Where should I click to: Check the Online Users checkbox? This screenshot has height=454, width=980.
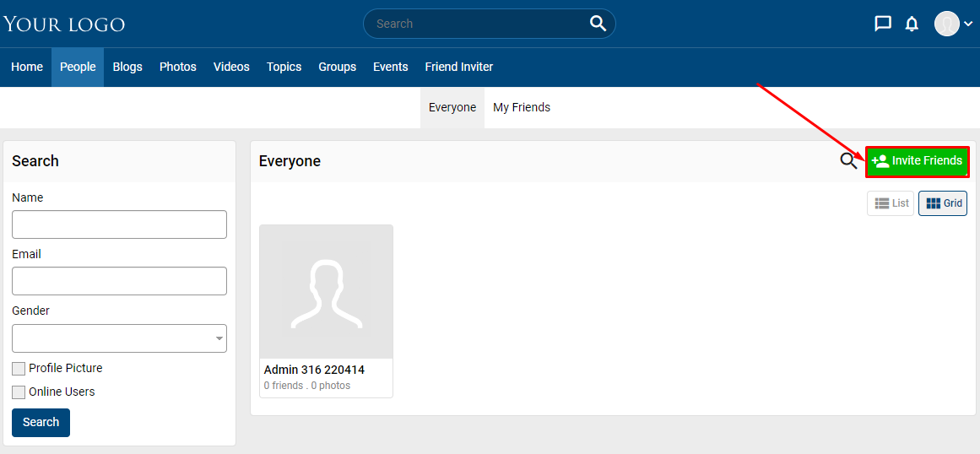[x=19, y=392]
